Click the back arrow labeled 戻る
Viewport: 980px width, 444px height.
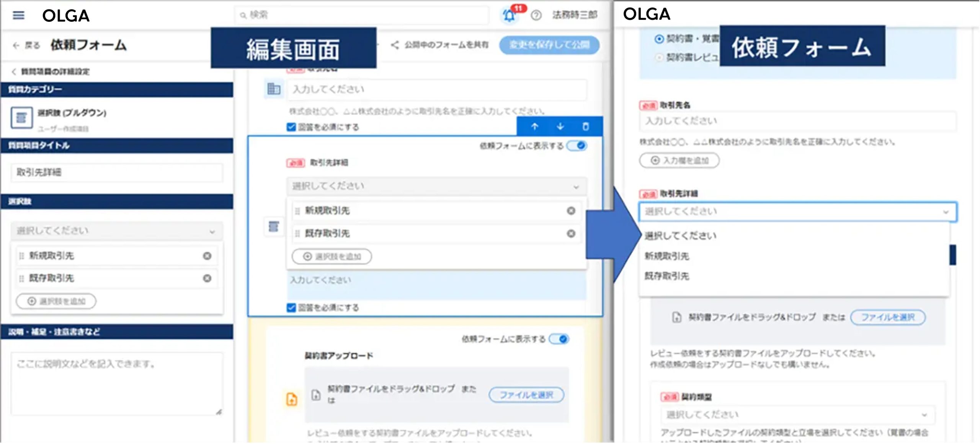(x=16, y=46)
